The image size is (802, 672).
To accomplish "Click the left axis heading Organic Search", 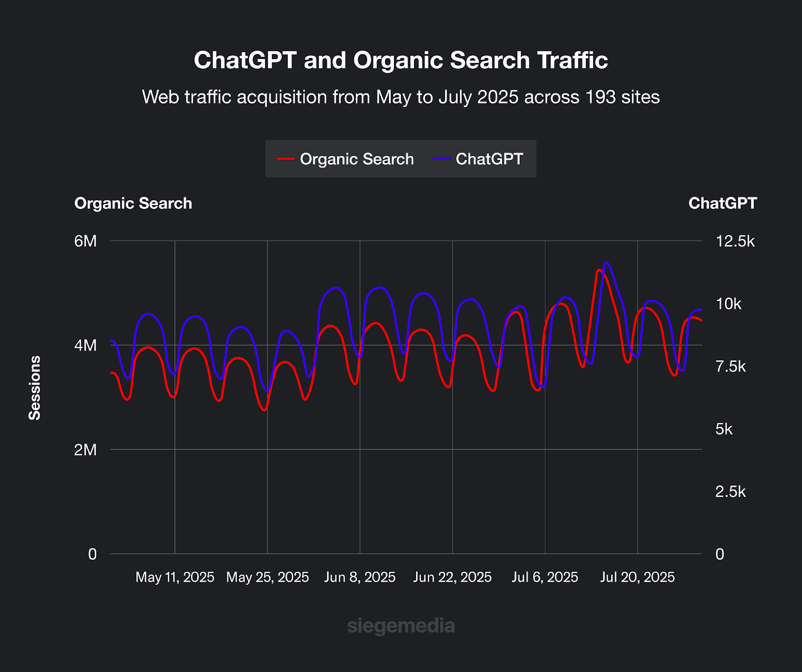I will coord(133,203).
